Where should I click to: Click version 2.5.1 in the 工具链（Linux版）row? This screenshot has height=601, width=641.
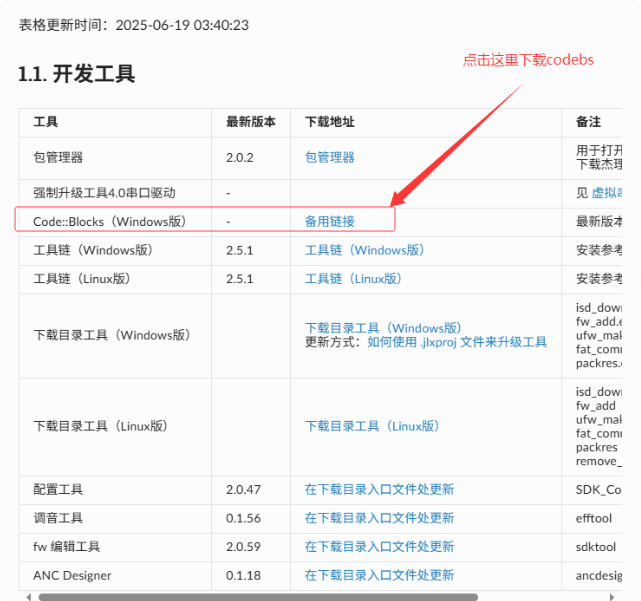tap(240, 279)
